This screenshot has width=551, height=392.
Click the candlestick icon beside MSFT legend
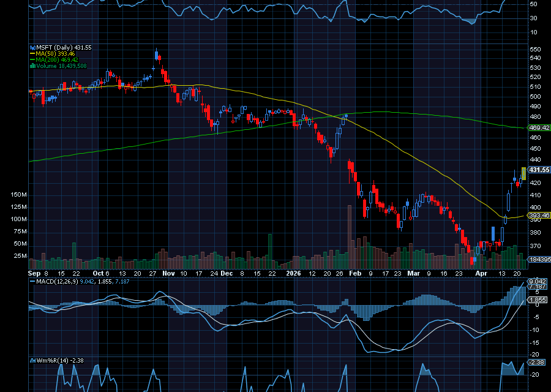32,47
